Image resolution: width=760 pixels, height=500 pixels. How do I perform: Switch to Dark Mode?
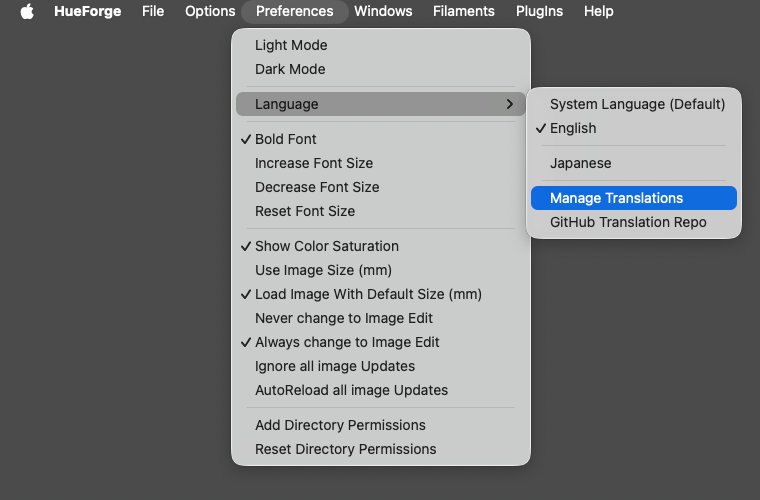tap(380, 69)
